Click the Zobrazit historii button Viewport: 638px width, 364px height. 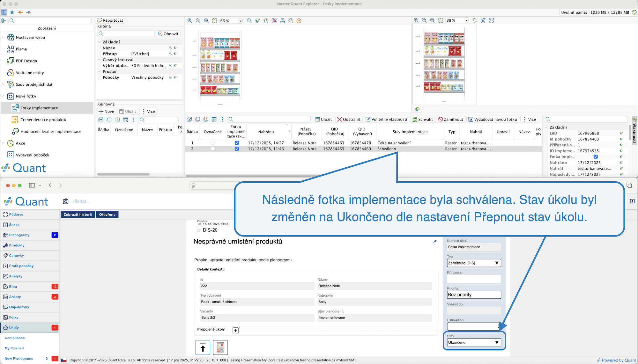tap(78, 215)
